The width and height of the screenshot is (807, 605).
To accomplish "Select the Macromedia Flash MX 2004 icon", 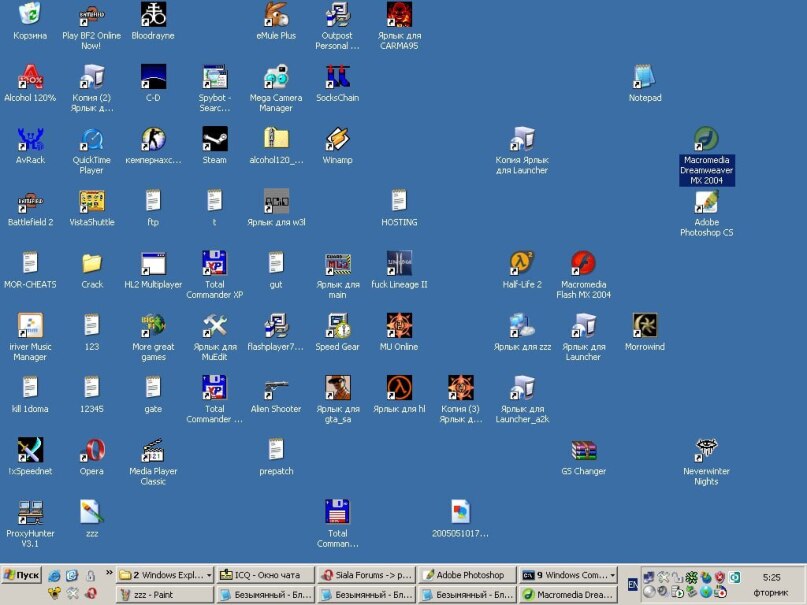I will 584,264.
